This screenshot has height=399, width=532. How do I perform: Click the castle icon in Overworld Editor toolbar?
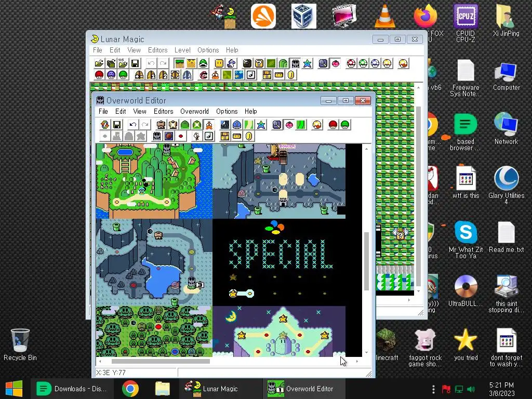click(x=157, y=137)
